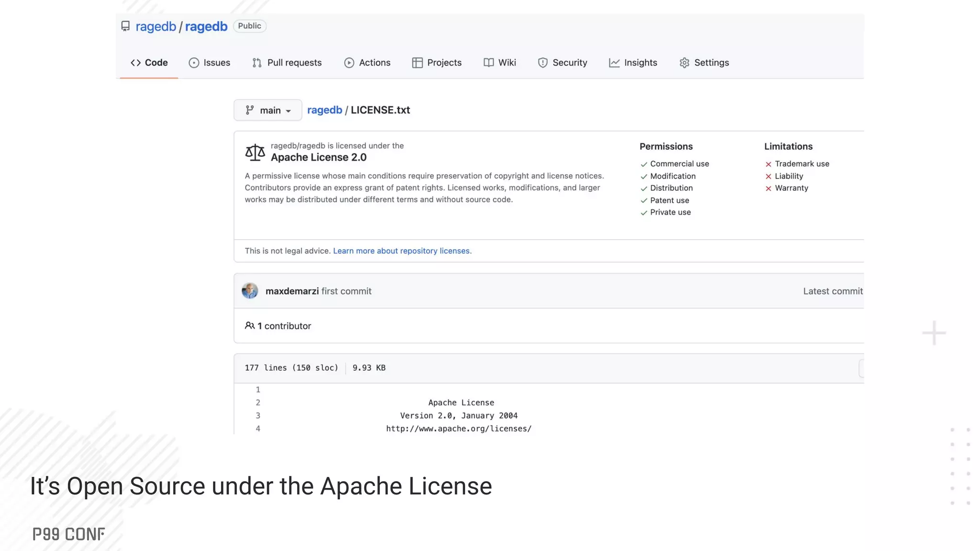Select line number 2
The height and width of the screenshot is (551, 980).
click(x=258, y=403)
